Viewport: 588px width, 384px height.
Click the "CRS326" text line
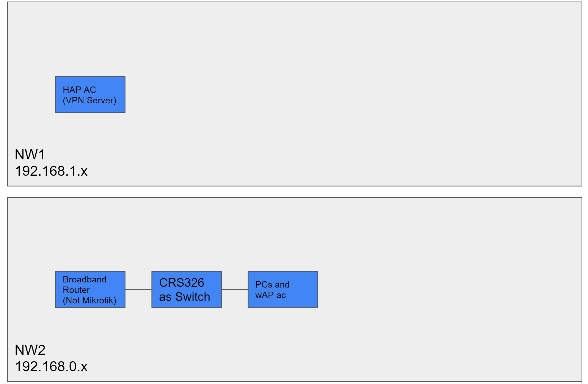pos(182,283)
